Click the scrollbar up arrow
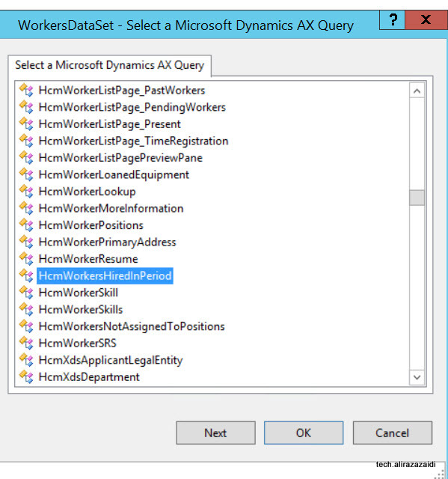 tap(417, 91)
